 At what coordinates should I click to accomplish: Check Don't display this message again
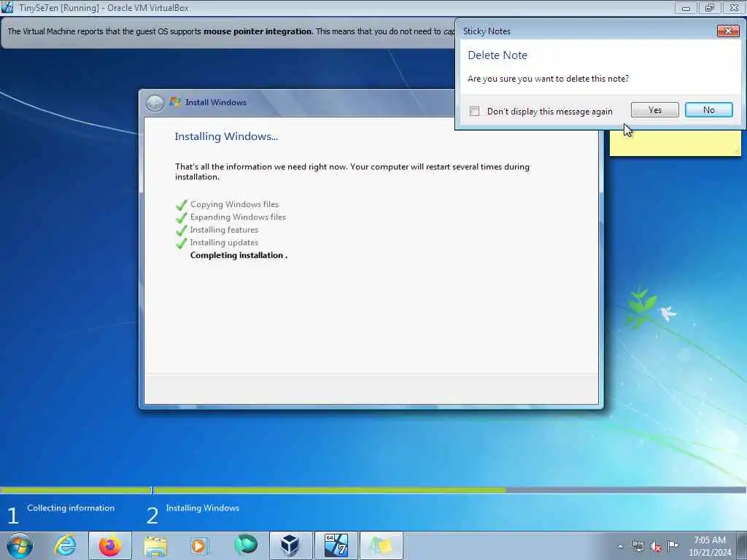pos(474,112)
